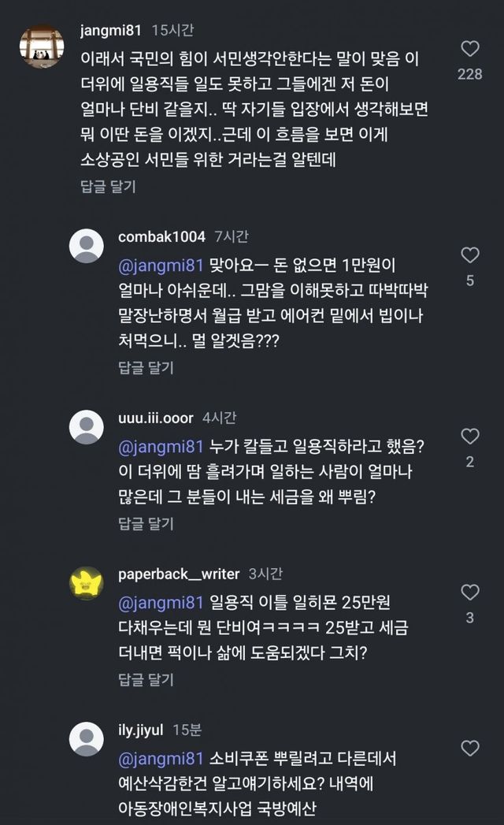Screen dimensions: 504x825
Task: Reply to uuu.iii.ooor's comment
Action: (146, 523)
